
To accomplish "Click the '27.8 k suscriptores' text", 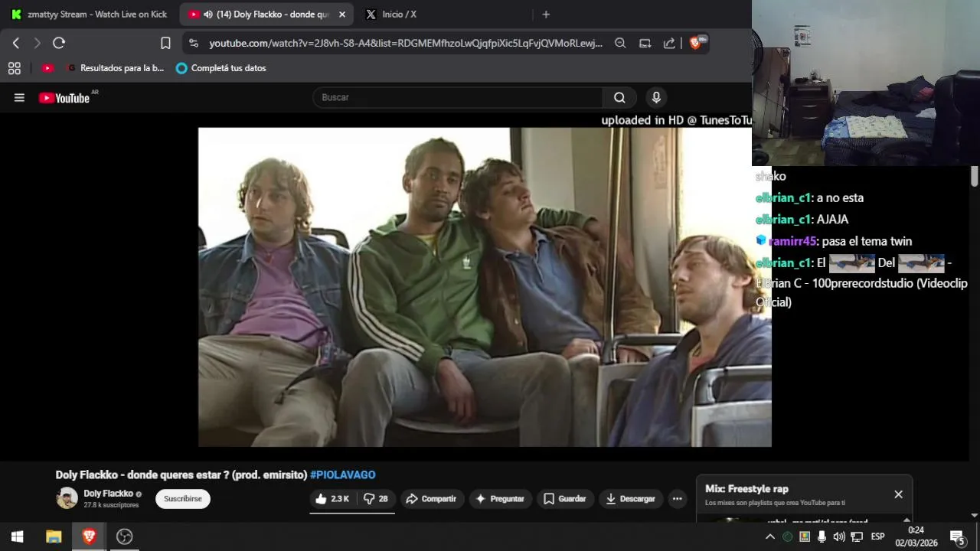I will click(x=111, y=505).
